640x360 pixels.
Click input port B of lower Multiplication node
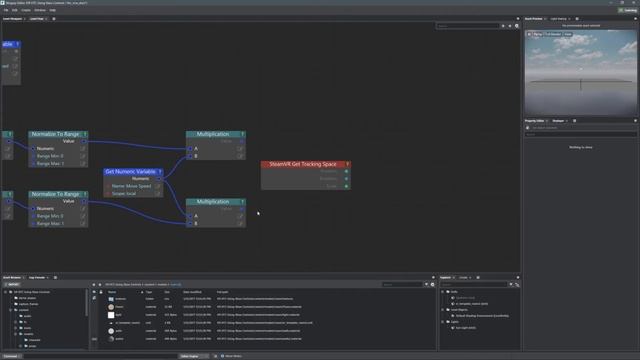click(190, 223)
